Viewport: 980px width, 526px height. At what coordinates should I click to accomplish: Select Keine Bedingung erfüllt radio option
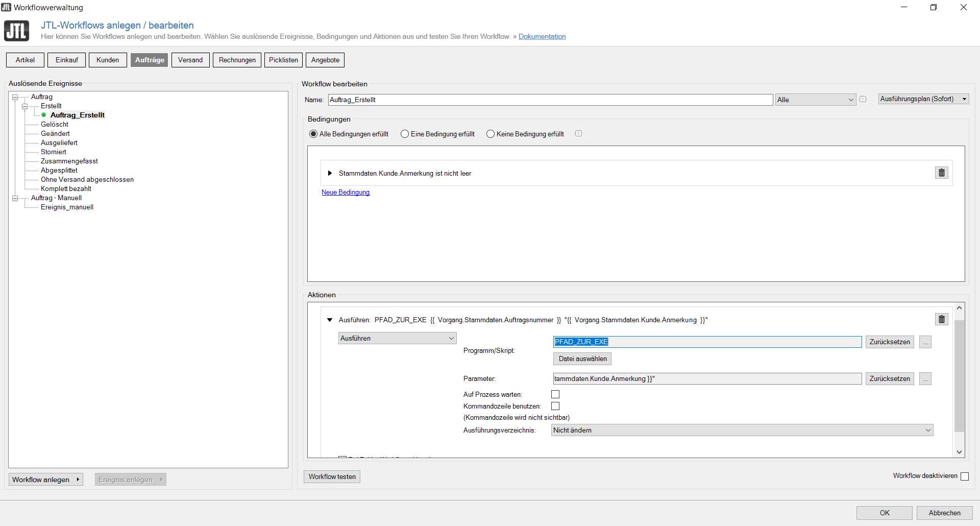(491, 134)
